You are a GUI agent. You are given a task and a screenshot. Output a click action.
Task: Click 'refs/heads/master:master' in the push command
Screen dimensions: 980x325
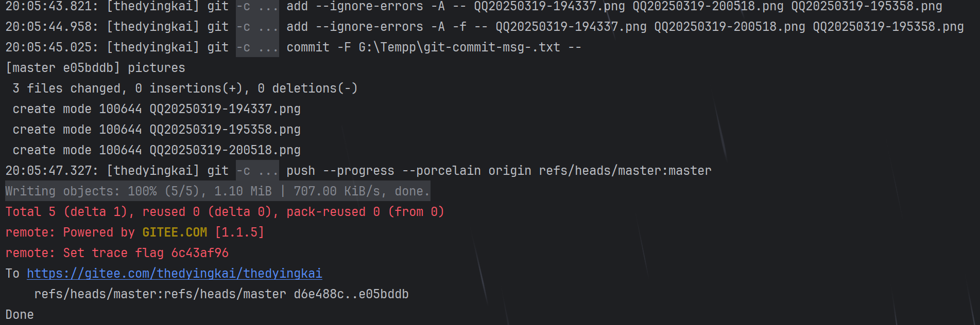[625, 171]
